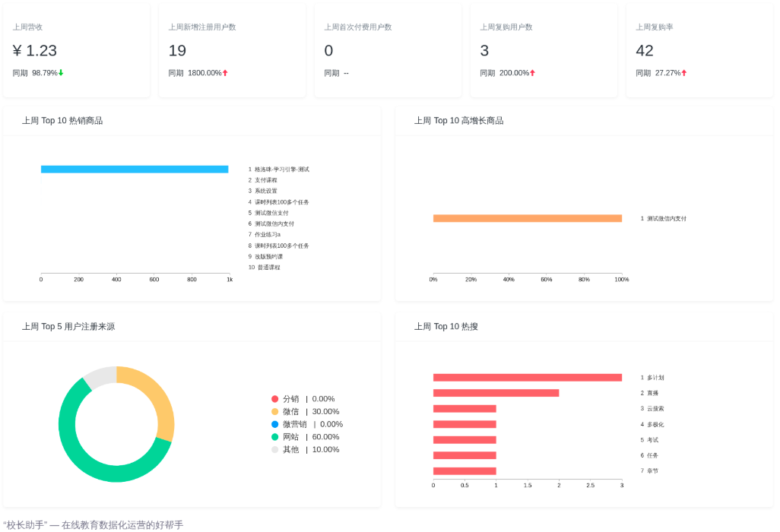Click the 上周 Top 5 用户注册来源 heading

click(x=68, y=327)
